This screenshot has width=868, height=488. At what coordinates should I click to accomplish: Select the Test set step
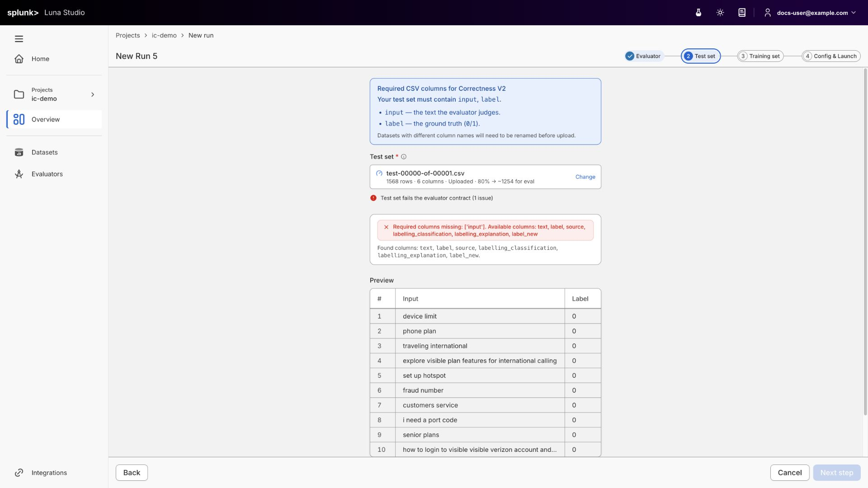(x=700, y=56)
